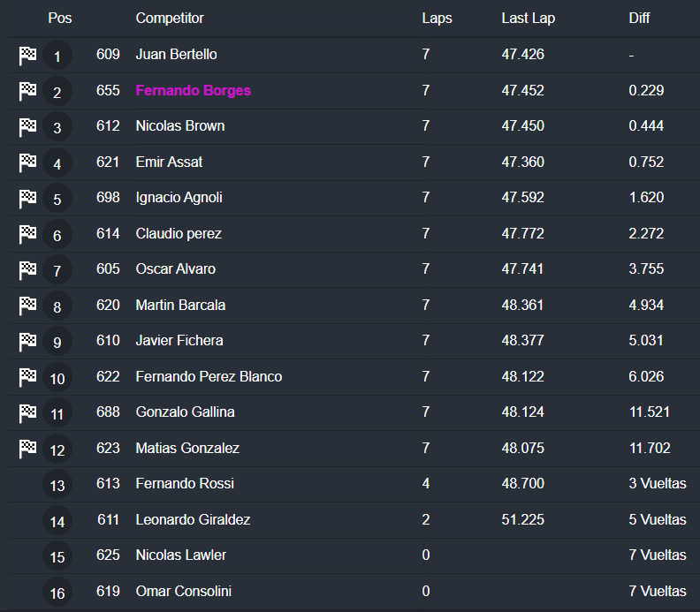Click the finish flag for Martin Barcala
Viewport: 700px width, 612px height.
[x=27, y=306]
